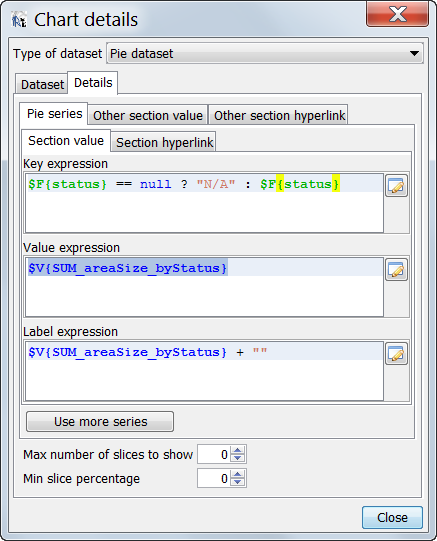Open the Other section value tab
437x541 pixels.
[148, 115]
